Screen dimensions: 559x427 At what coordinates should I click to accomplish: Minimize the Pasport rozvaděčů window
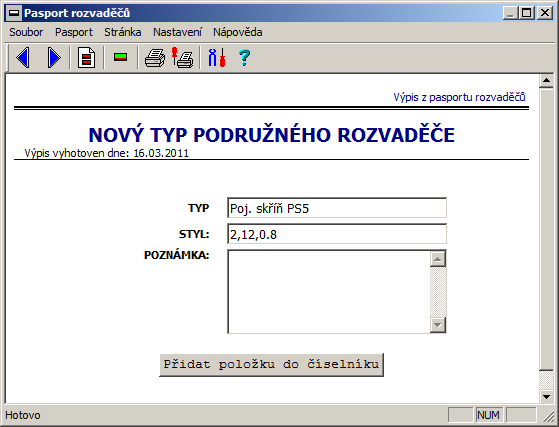(511, 13)
